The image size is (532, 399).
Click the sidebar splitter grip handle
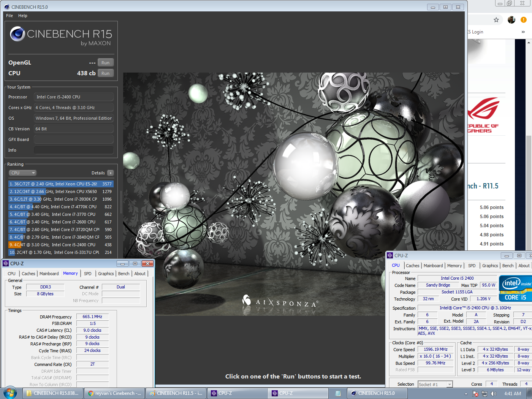tap(121, 201)
